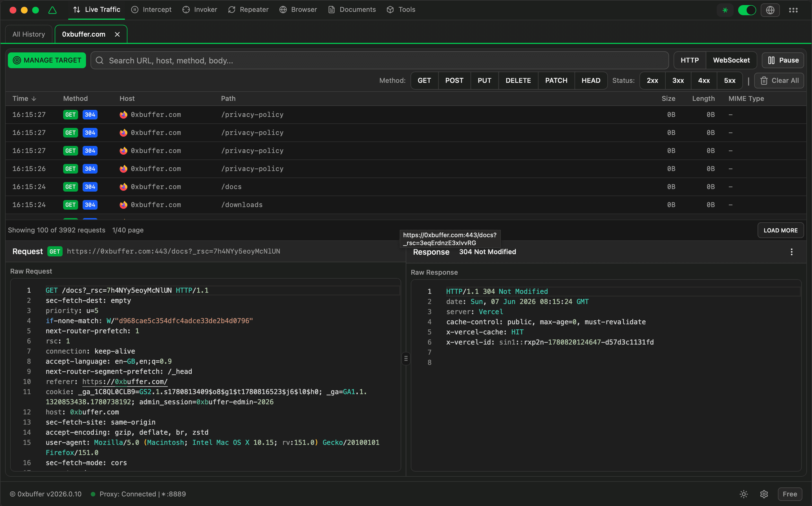Click the MIME Type column header

point(746,98)
